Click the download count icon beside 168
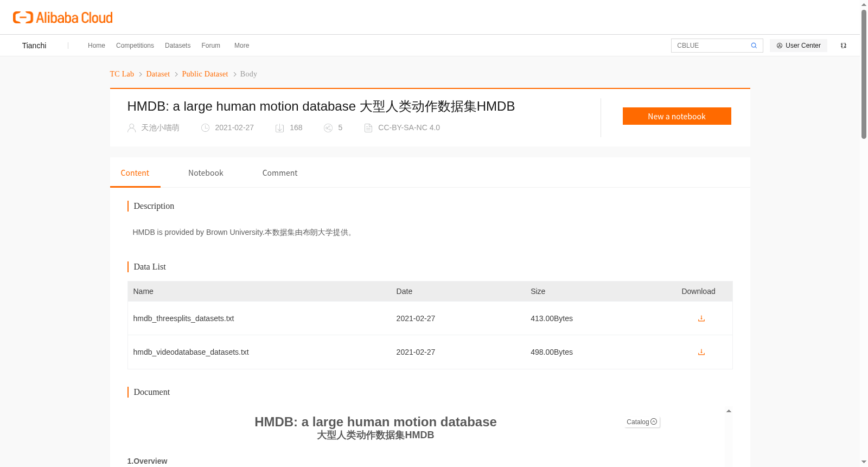868x467 pixels. (x=280, y=128)
